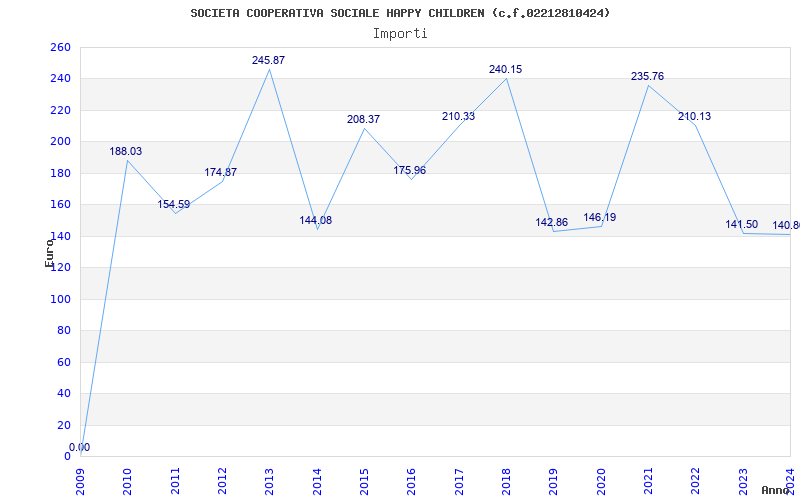Click the 0.00 data label at 2009
This screenshot has width=800, height=500.
coord(79,448)
